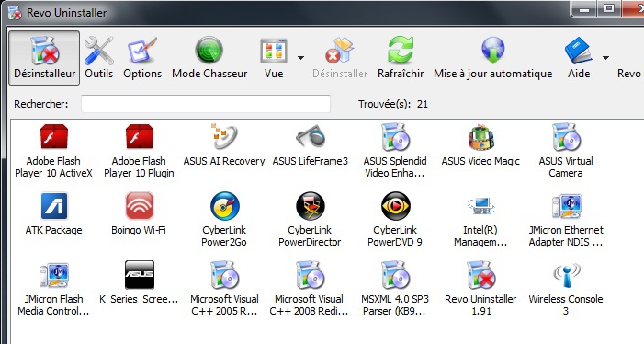Viewport: 644px width, 344px height.
Task: Select ASUS AI Recovery program
Action: coord(224,144)
